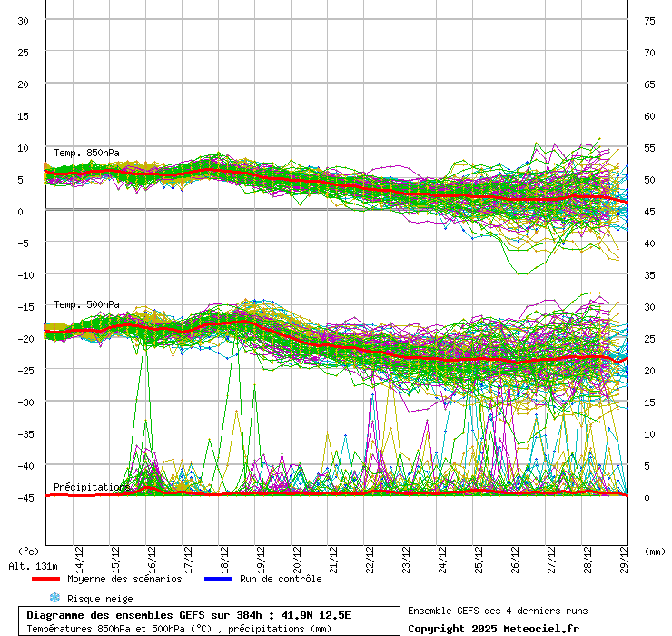The width and height of the screenshot is (672, 636).
Task: Select the Temp. 500hPa chart label
Action: [x=86, y=304]
